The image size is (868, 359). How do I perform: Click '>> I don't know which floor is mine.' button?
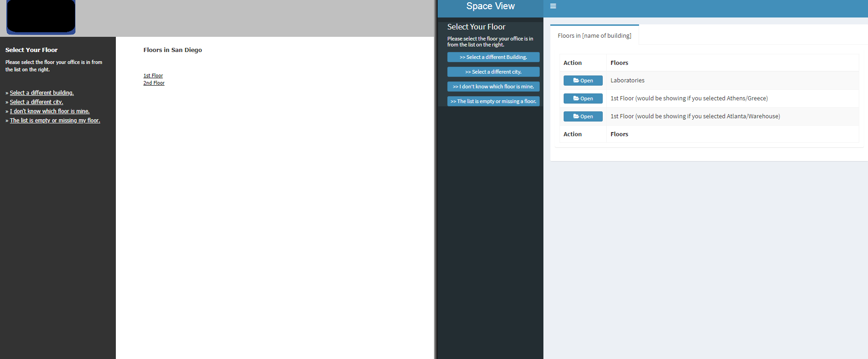(493, 87)
